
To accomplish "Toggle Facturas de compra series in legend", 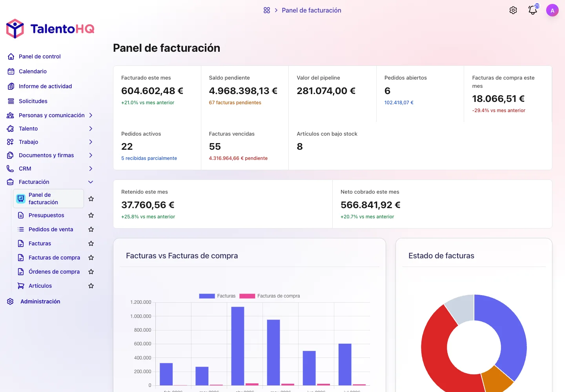I will click(x=270, y=296).
